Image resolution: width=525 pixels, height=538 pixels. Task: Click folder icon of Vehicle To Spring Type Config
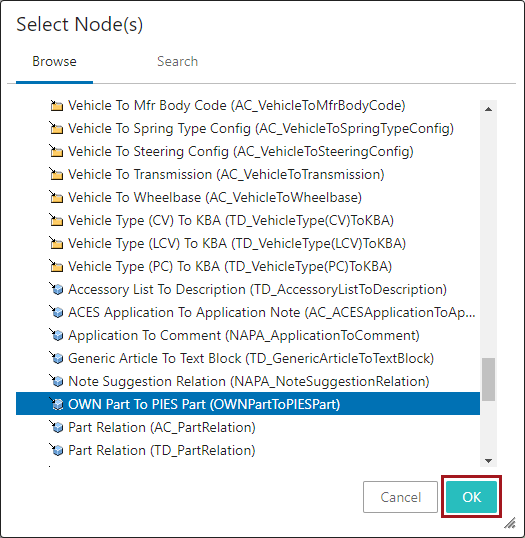coord(57,129)
